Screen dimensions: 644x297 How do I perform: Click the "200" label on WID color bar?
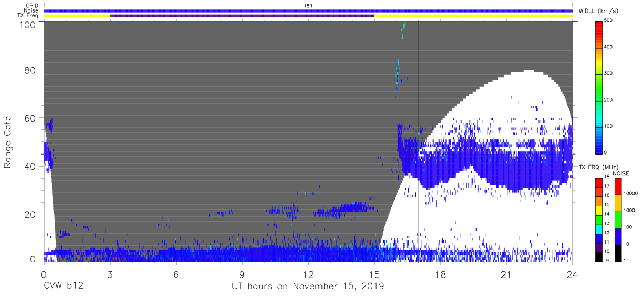click(609, 100)
